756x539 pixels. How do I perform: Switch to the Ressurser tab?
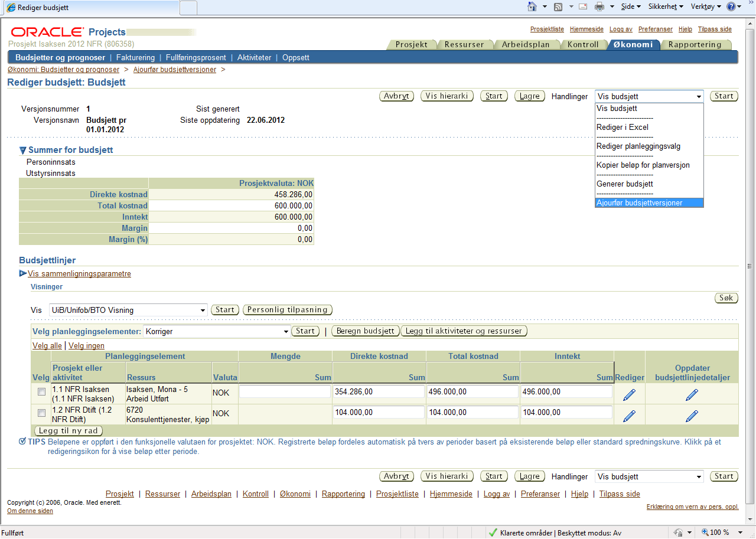[464, 44]
